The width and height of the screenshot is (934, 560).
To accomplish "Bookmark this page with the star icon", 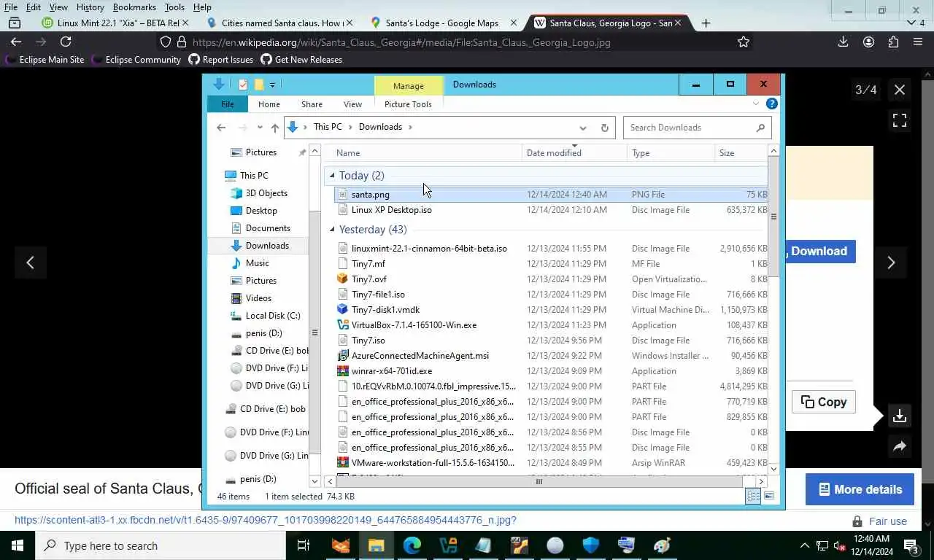I will (x=744, y=42).
